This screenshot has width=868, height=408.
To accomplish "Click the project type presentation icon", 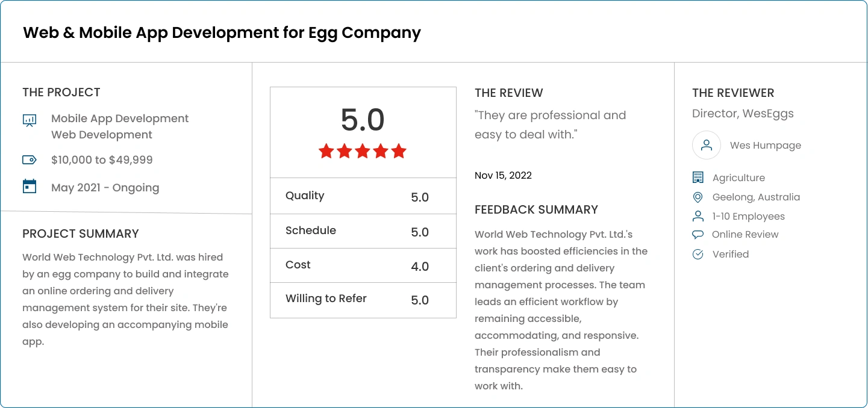I will coord(30,120).
